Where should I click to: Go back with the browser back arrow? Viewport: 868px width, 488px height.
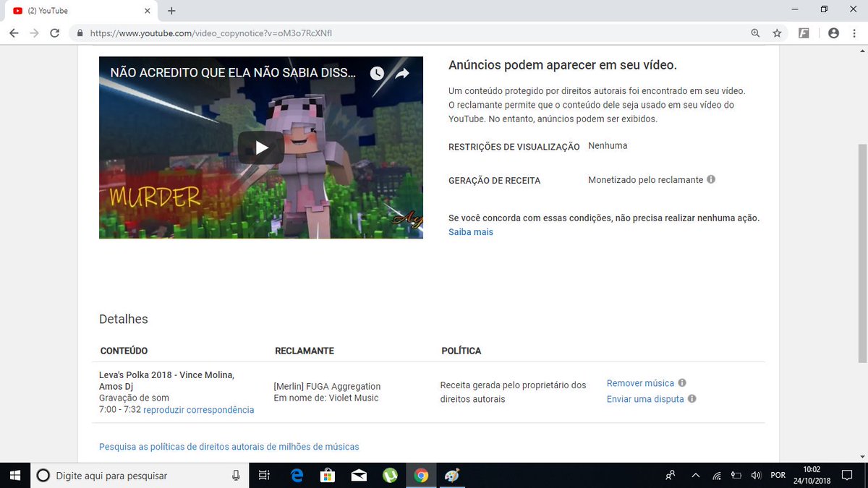(14, 33)
